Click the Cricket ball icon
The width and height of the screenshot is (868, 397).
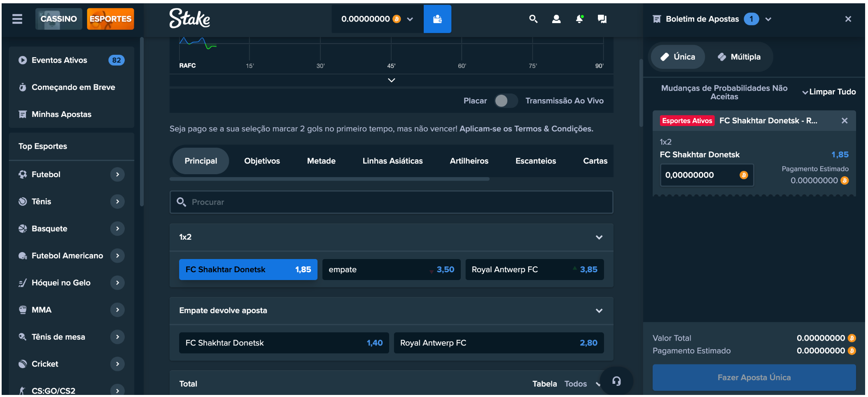coord(23,364)
